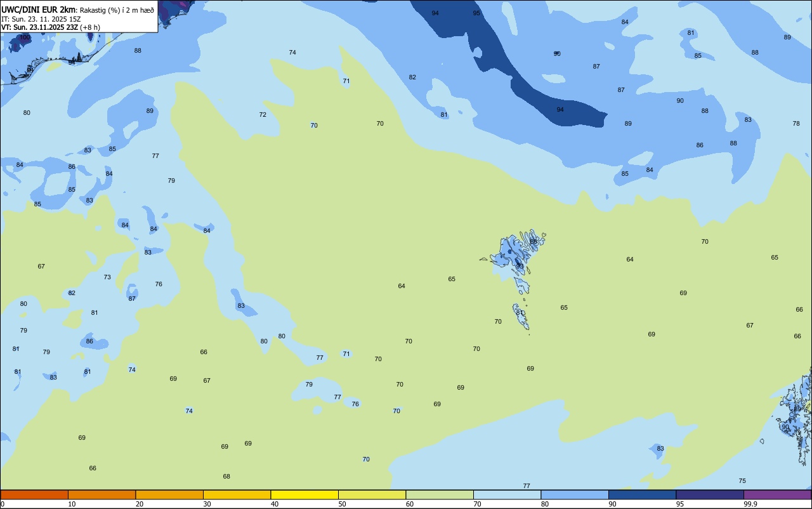Pick the 95–99.9 navy legend swatch
Viewport: 812px width, 509px height.
(x=710, y=494)
